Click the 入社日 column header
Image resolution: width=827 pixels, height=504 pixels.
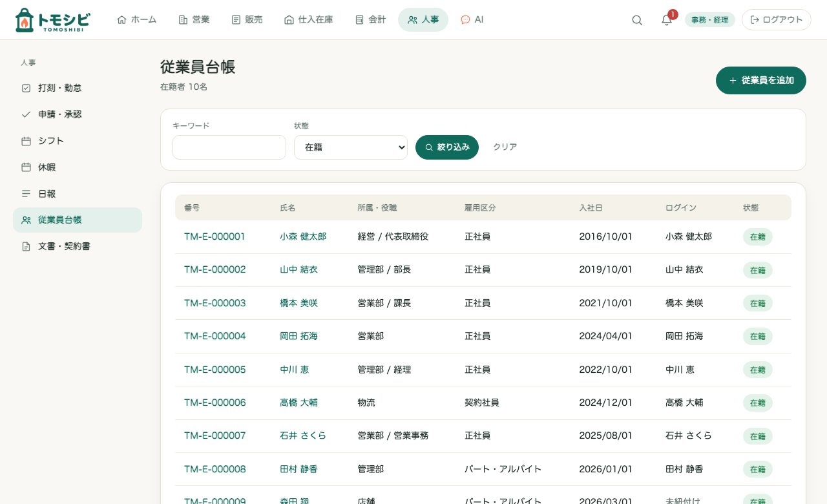(x=591, y=208)
